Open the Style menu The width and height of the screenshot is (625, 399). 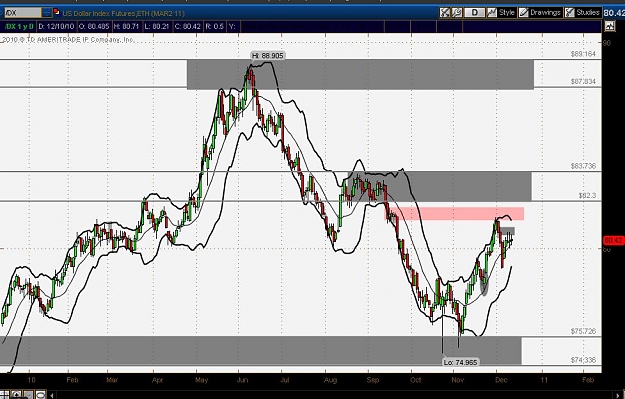point(501,13)
